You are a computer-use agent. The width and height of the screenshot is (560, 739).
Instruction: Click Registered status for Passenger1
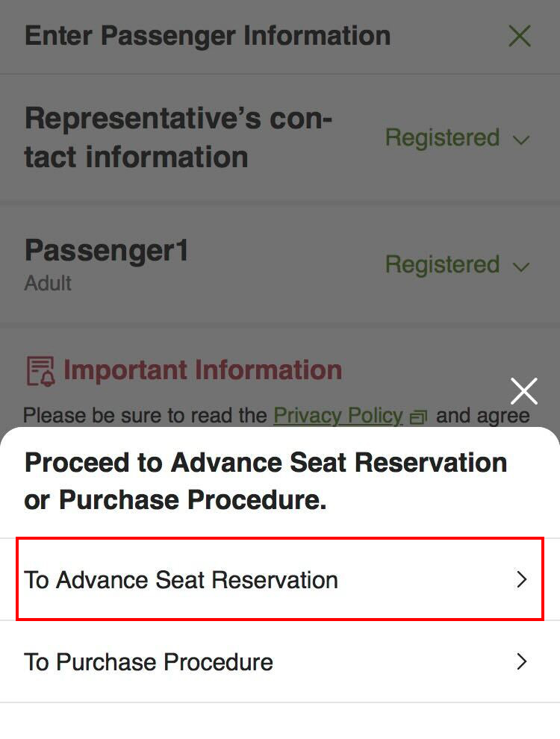442,265
